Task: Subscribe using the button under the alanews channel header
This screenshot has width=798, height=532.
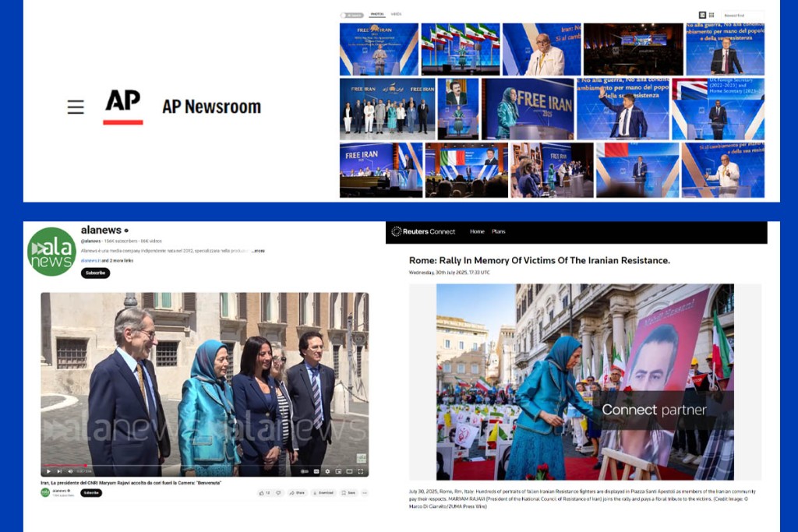Action: [x=95, y=273]
